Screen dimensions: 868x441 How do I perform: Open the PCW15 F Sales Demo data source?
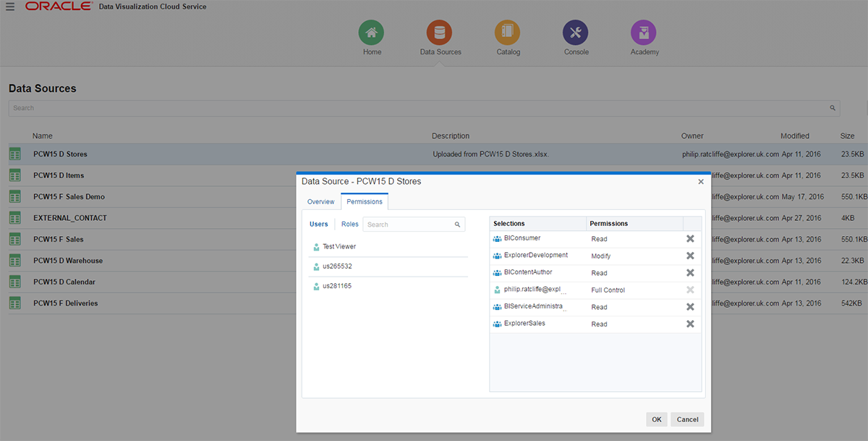point(69,197)
